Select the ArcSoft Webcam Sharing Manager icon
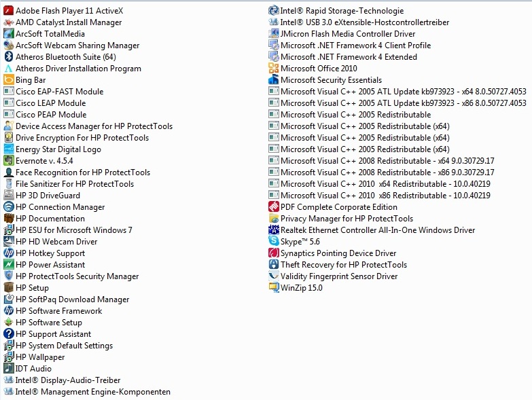Image resolution: width=532 pixels, height=400 pixels. point(8,46)
